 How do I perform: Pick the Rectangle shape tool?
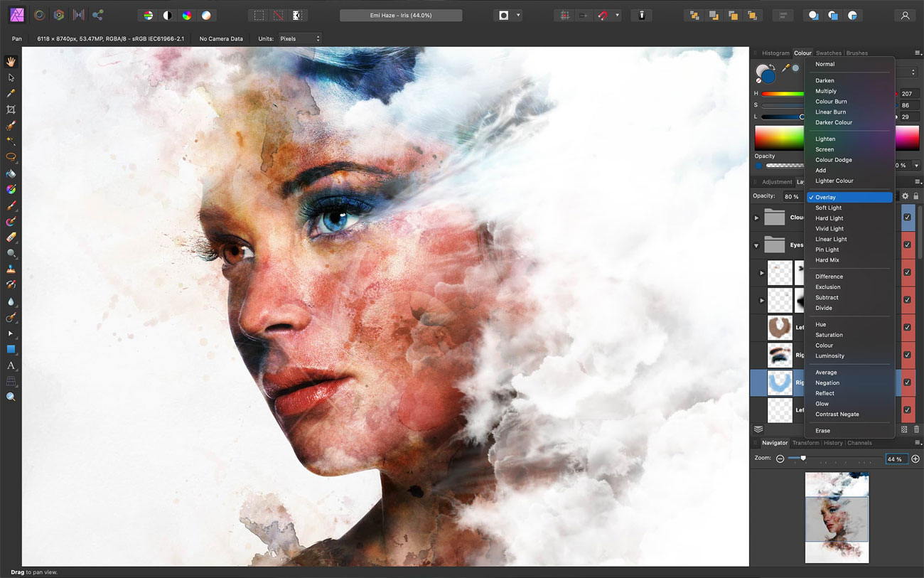(10, 348)
